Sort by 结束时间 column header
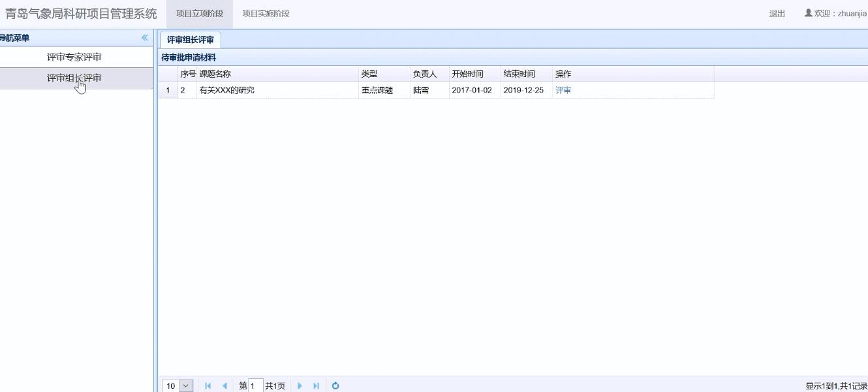 tap(527, 74)
